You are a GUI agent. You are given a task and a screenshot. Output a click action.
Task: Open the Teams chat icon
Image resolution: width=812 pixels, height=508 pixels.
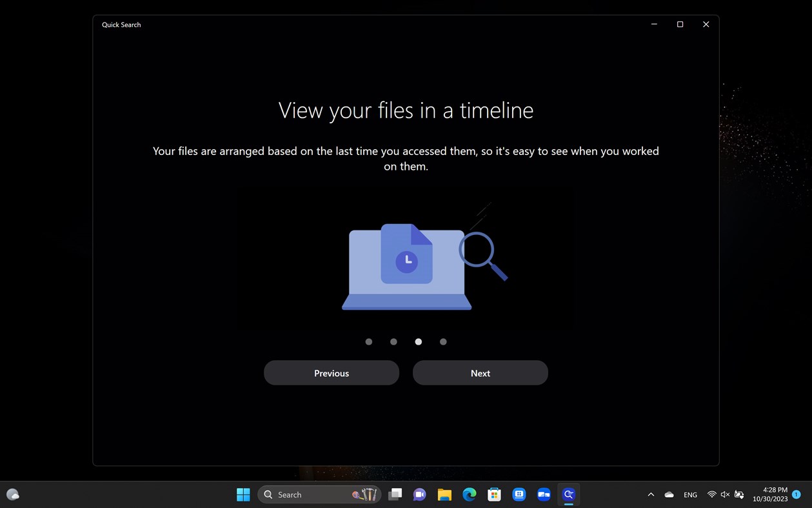pyautogui.click(x=419, y=494)
